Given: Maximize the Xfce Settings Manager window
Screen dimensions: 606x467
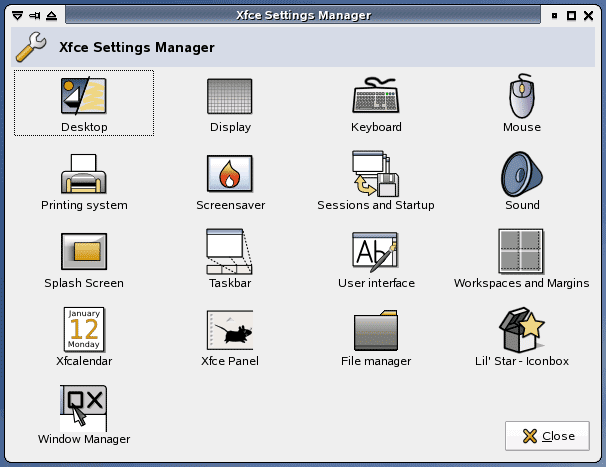Looking at the screenshot, I should coord(571,15).
